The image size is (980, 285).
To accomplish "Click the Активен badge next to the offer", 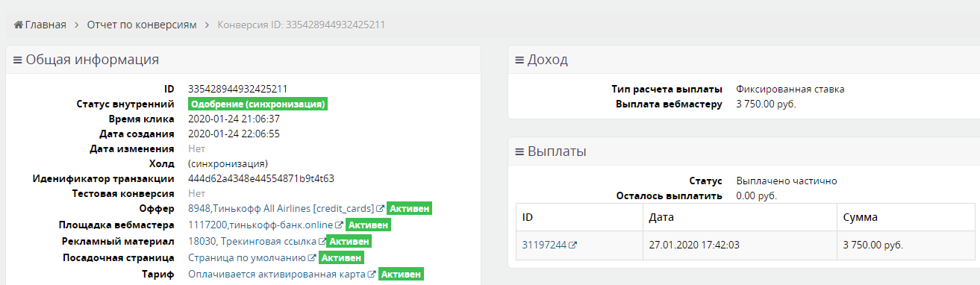I will 410,209.
